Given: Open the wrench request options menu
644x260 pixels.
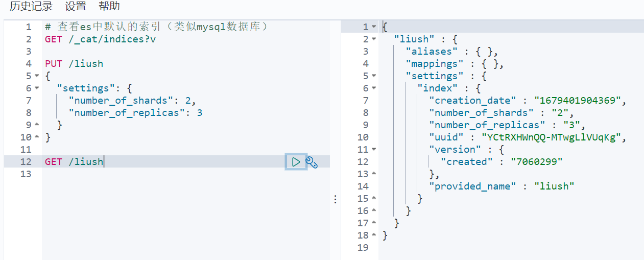Looking at the screenshot, I should point(312,162).
